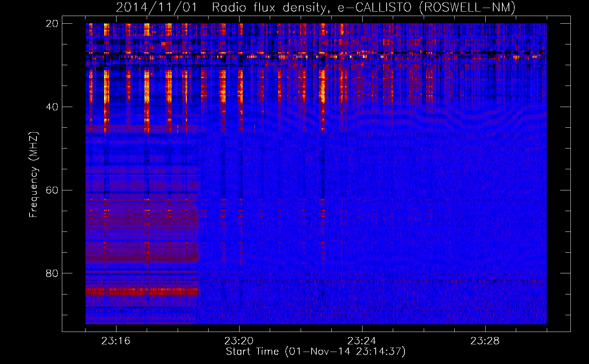Select the Frequency (MHZ) axis label
Screen dimensions: 589x364
(x=33, y=175)
